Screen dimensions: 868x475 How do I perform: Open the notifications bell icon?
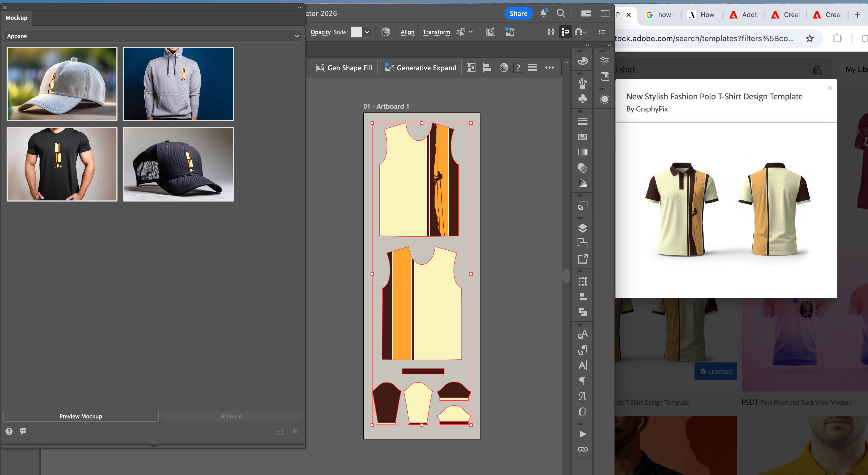tap(543, 13)
